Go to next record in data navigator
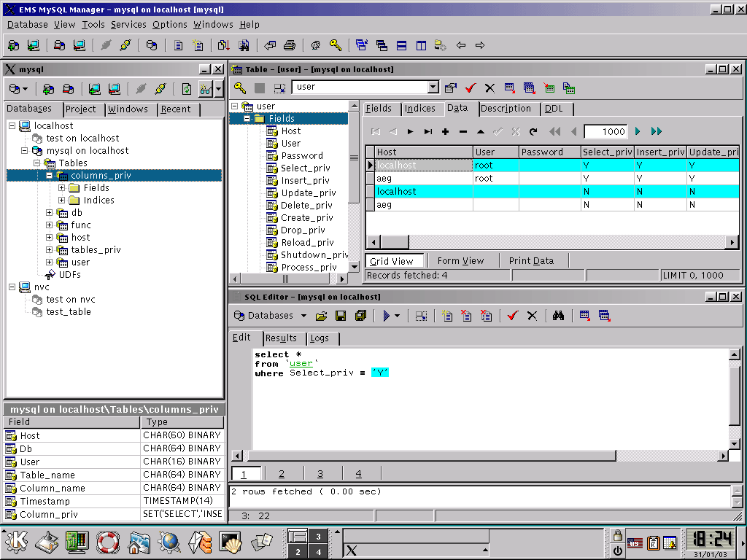The width and height of the screenshot is (747, 560). (x=410, y=132)
